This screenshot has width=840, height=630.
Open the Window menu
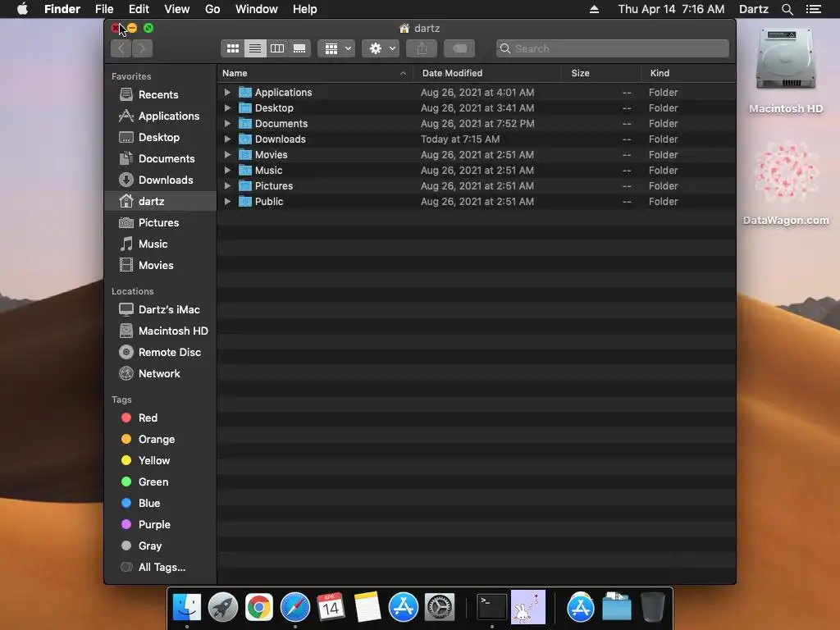tap(257, 9)
